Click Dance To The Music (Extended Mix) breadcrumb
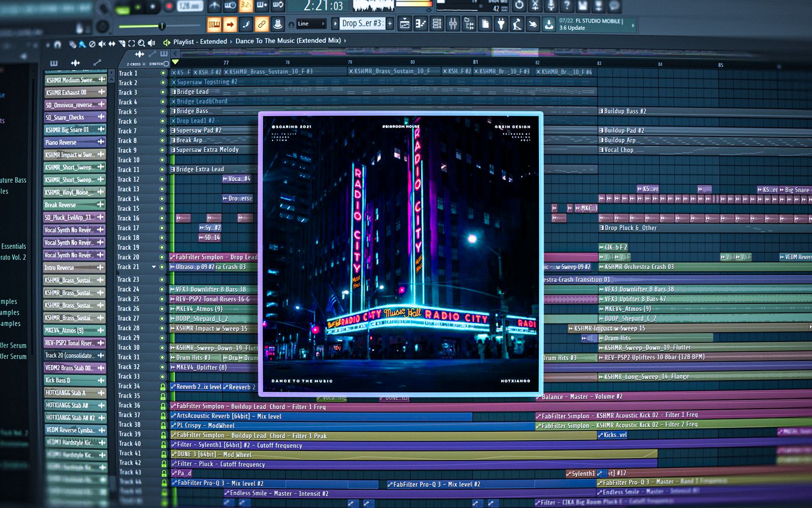This screenshot has height=508, width=812. [288, 41]
